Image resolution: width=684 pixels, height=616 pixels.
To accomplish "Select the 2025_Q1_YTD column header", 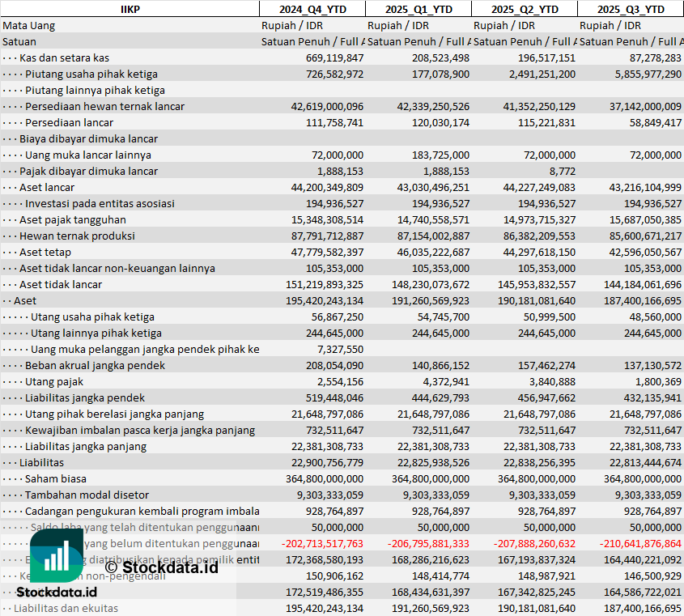I will click(x=418, y=9).
